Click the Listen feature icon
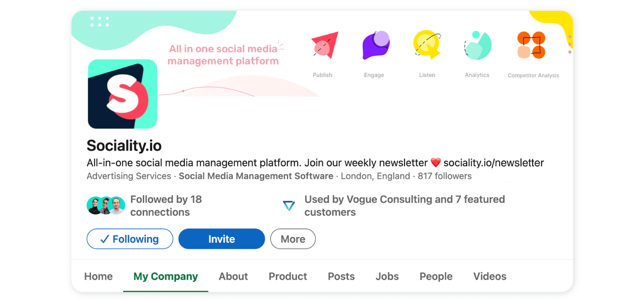 (x=427, y=45)
